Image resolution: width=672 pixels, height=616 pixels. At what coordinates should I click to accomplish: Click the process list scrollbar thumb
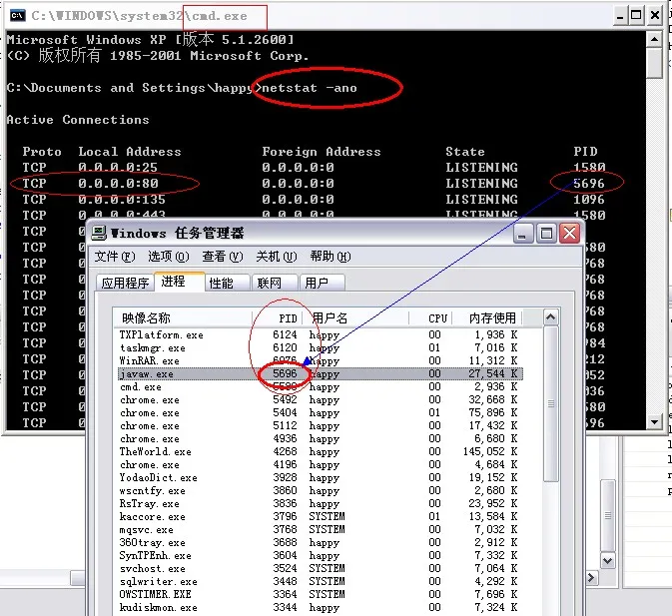tap(551, 403)
